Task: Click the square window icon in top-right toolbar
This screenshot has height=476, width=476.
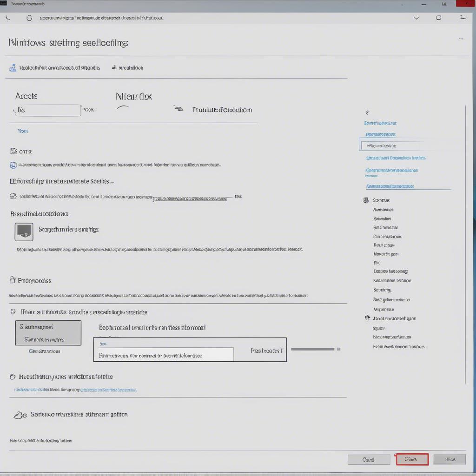Action: 439,18
